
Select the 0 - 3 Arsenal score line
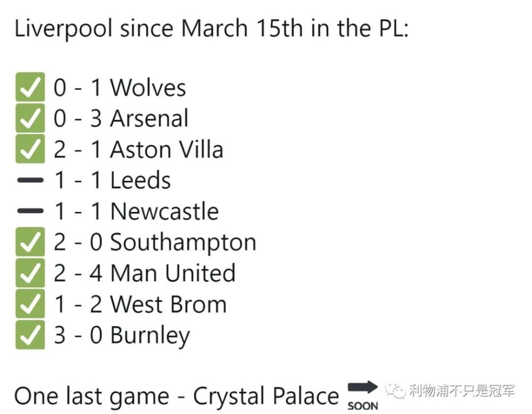[x=121, y=119]
